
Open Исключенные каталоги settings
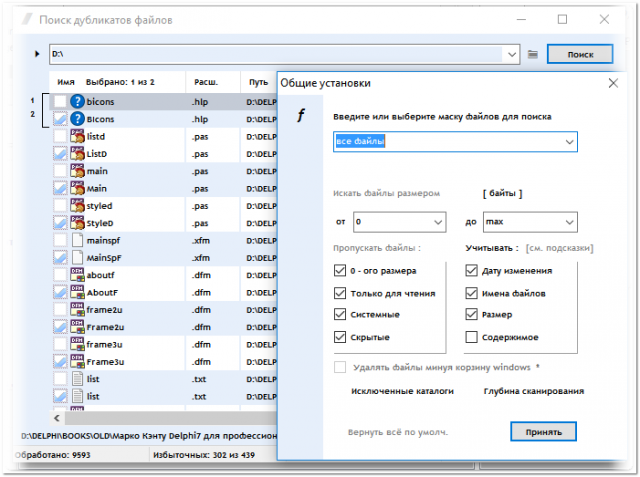point(402,391)
